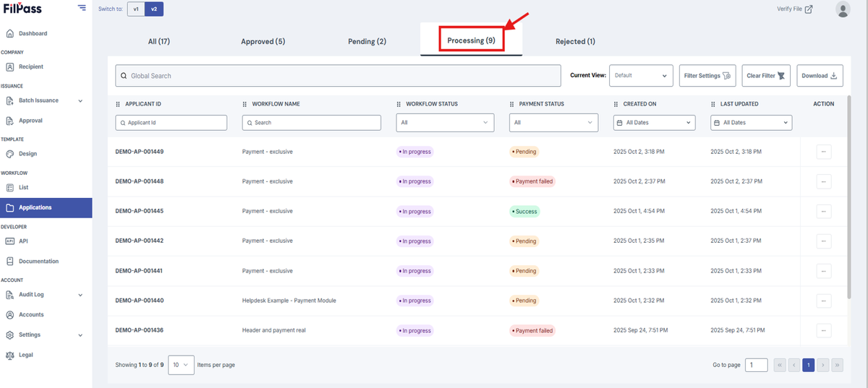Open the template Design page
This screenshot has width=868, height=388.
pyautogui.click(x=27, y=154)
